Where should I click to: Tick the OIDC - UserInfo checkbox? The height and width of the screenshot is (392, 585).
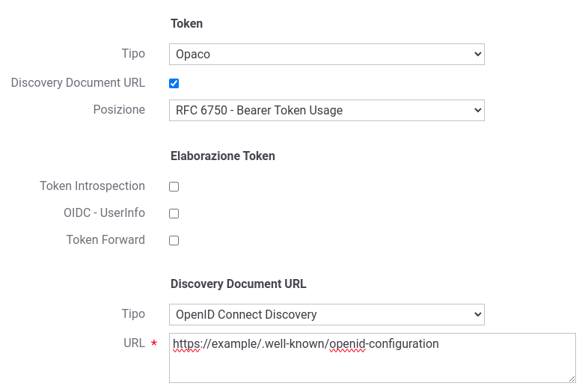tap(174, 213)
